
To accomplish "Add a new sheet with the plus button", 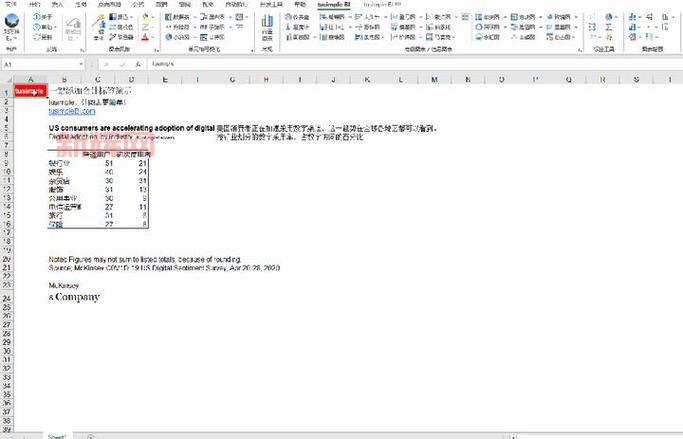I will pyautogui.click(x=89, y=435).
